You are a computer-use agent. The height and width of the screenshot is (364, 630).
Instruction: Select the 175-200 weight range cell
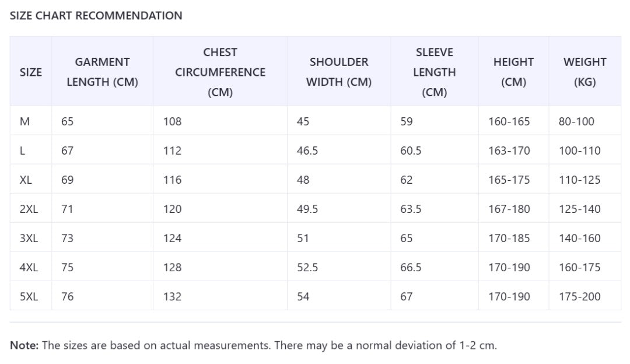click(579, 296)
